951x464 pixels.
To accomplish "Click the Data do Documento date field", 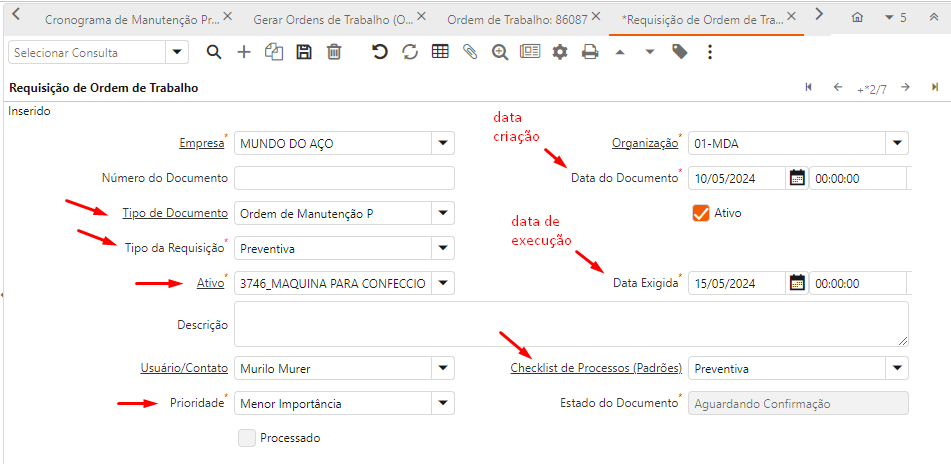I will [x=738, y=178].
